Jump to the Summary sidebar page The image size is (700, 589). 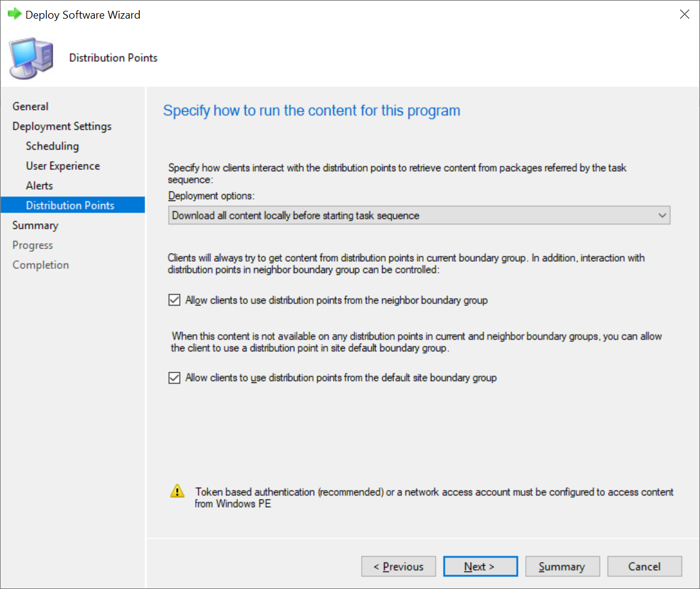[35, 225]
